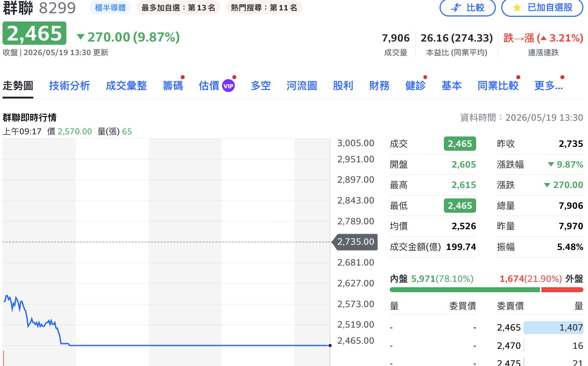Click the 開盤 2,605 value
The image size is (588, 366).
point(464,165)
